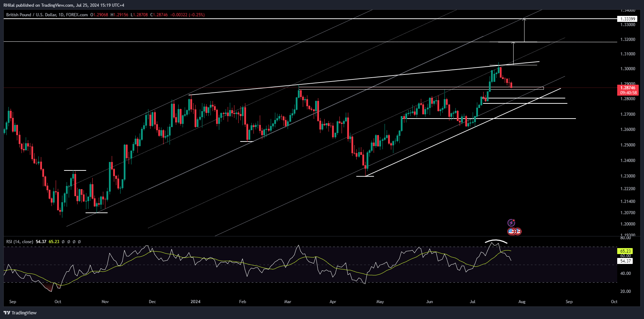Click the 1.24000 price axis label

pos(628,161)
